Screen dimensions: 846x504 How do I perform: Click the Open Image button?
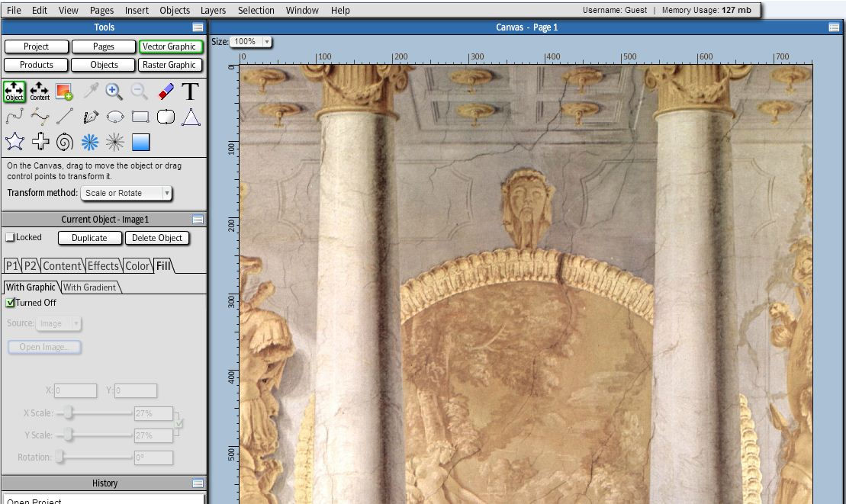45,347
